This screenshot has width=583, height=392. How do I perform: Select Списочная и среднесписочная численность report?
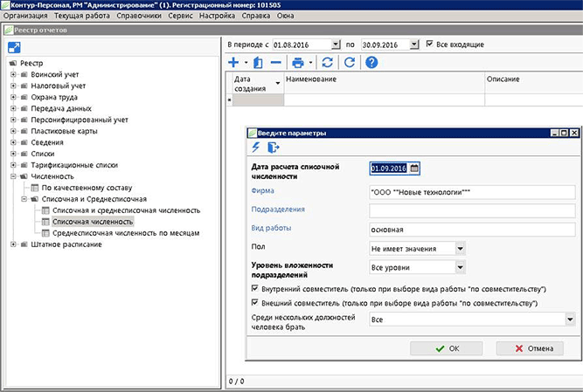(127, 210)
